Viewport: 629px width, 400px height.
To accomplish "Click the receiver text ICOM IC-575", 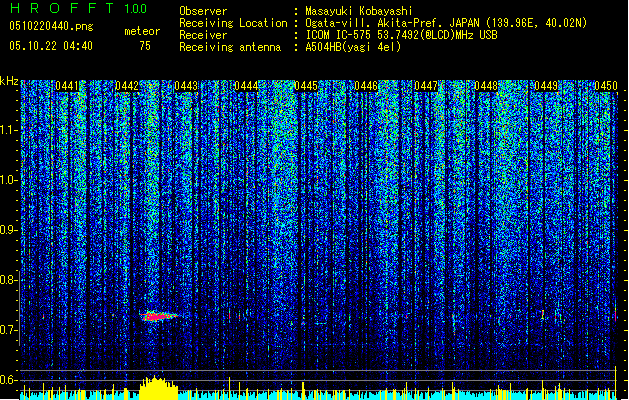I will click(339, 35).
